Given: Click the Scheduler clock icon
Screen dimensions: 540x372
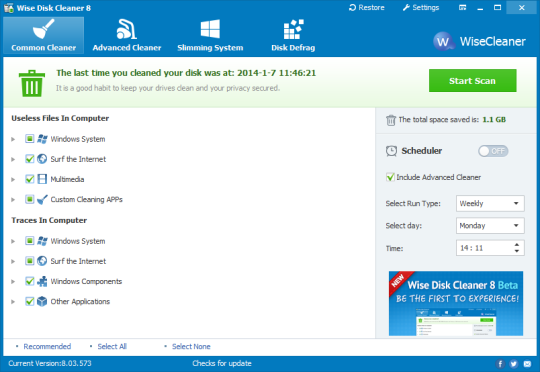Looking at the screenshot, I should coord(391,151).
